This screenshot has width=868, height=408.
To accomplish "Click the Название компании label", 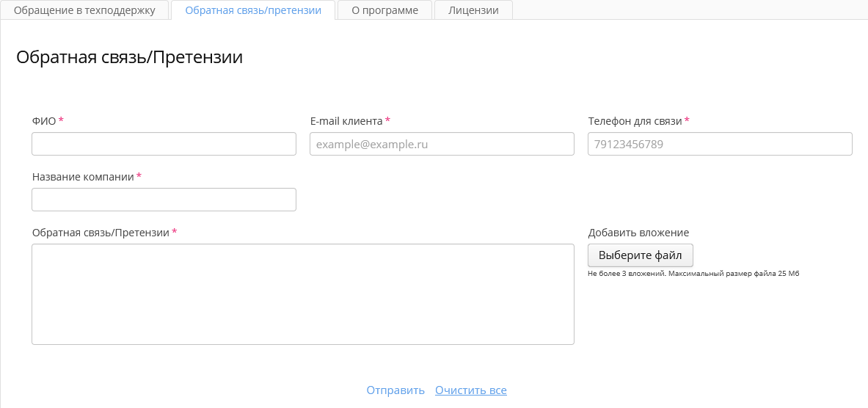I will click(x=83, y=177).
